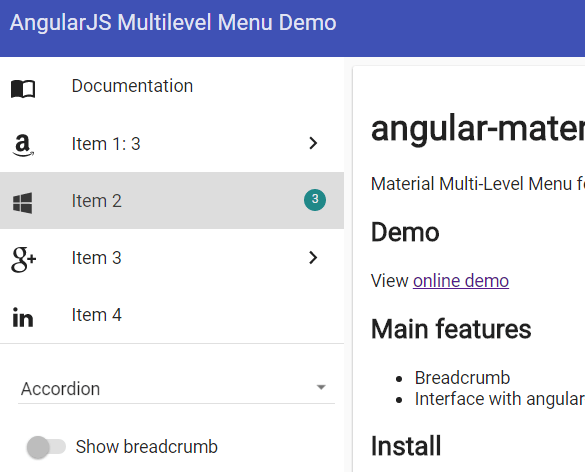Select the Item 1: 3 menu entry
585x472 pixels.
pyautogui.click(x=172, y=144)
